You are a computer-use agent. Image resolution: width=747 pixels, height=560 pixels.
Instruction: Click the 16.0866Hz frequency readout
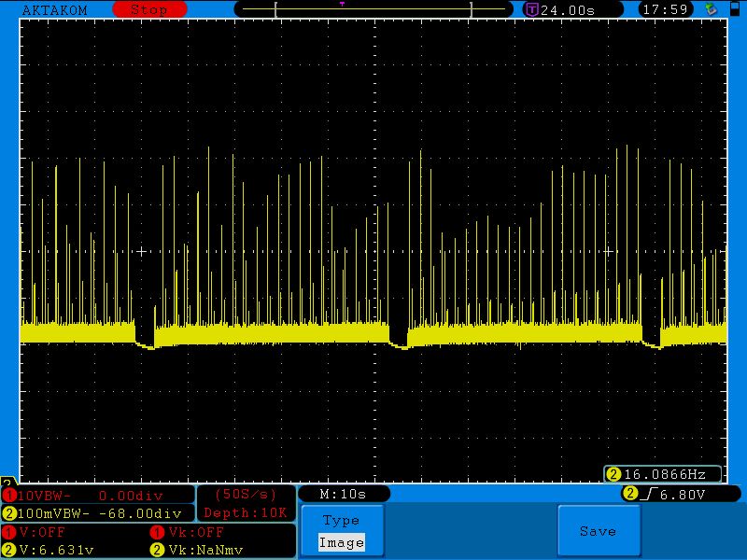coord(665,474)
